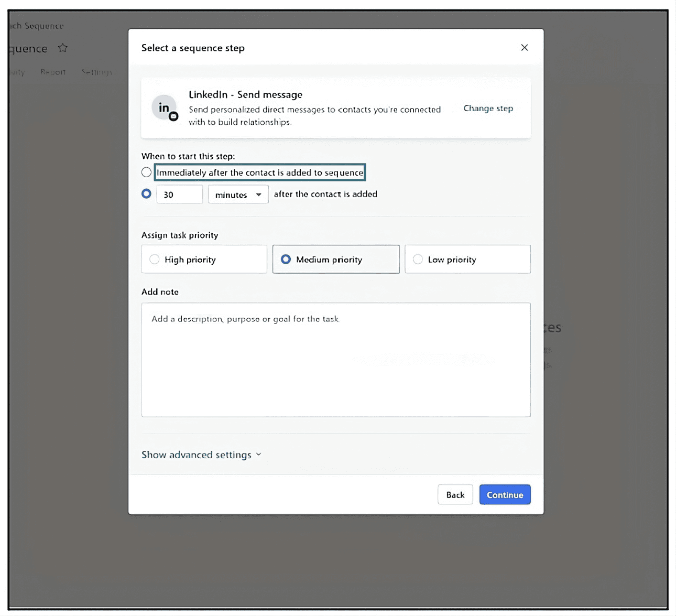Expand Show advanced settings

(201, 455)
